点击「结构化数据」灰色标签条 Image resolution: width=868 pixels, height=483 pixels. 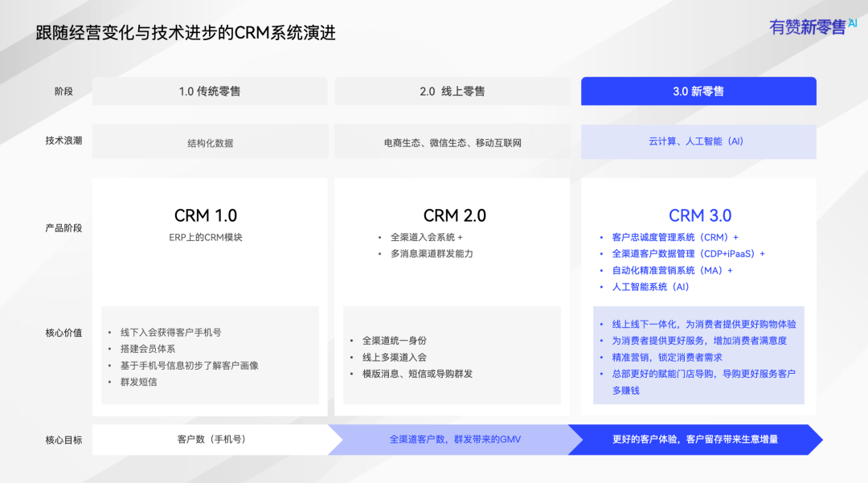tap(210, 141)
